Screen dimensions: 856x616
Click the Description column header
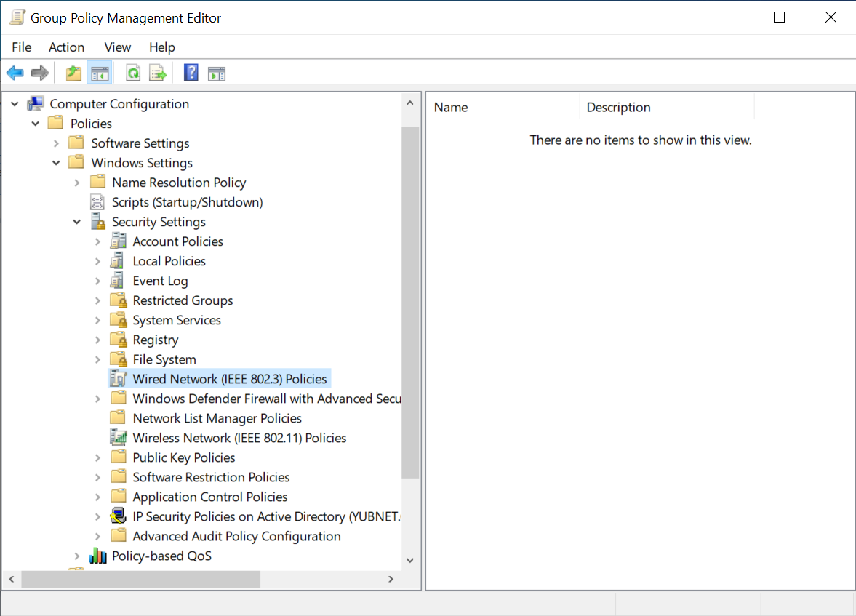[x=665, y=108]
